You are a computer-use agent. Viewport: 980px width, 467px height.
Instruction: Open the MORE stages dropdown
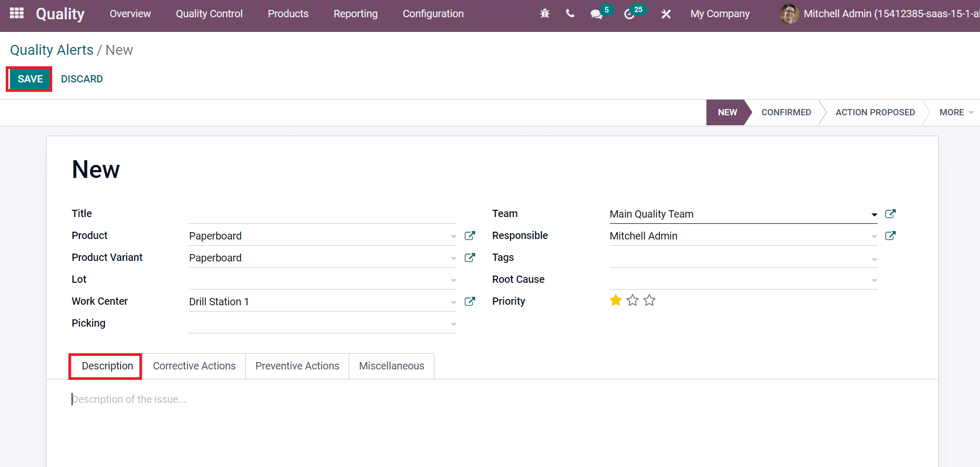click(x=955, y=113)
